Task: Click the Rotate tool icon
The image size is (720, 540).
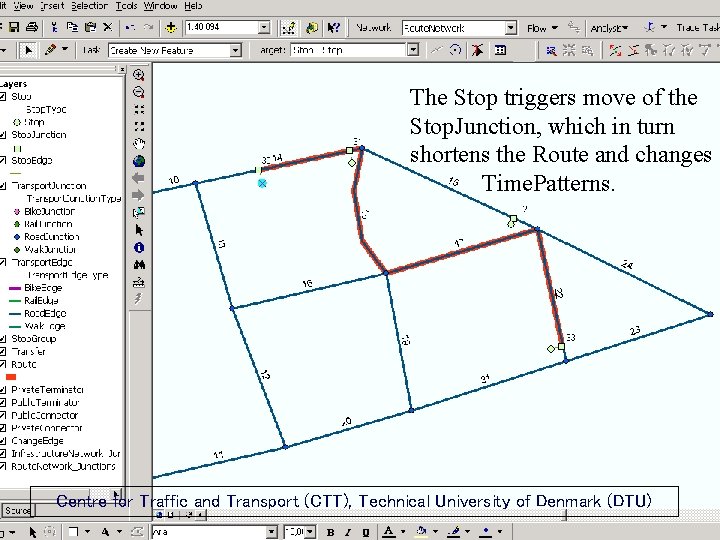Action: pos(455,50)
